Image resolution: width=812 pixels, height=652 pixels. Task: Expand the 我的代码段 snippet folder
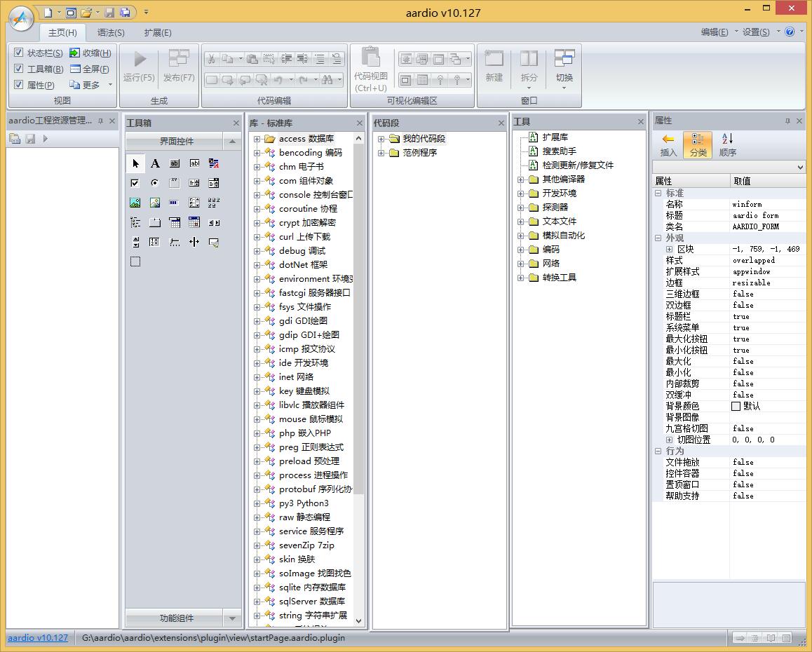point(381,139)
